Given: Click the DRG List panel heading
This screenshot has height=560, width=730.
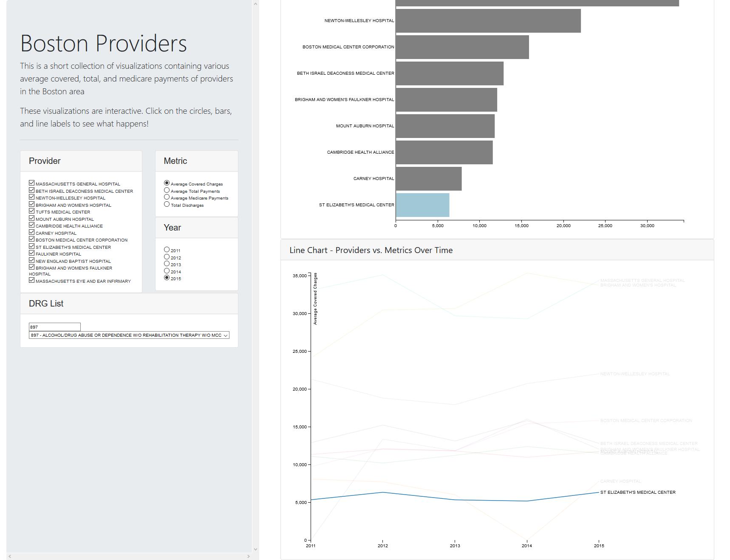Looking at the screenshot, I should coord(46,304).
